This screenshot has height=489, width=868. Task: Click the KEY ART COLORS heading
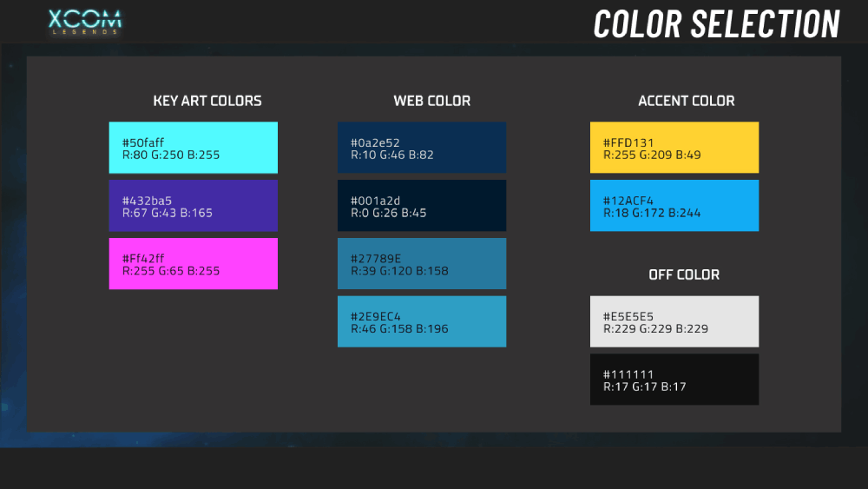click(207, 101)
